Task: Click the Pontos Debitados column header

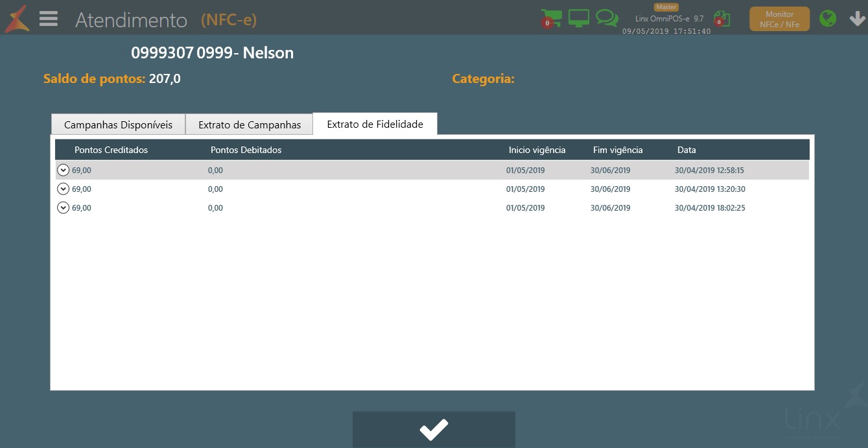Action: point(246,150)
